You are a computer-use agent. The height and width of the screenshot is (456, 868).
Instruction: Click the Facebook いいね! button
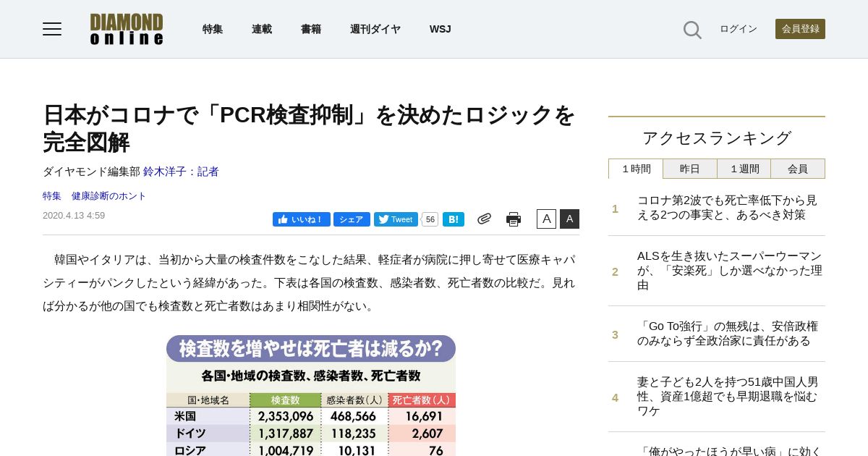pos(302,219)
